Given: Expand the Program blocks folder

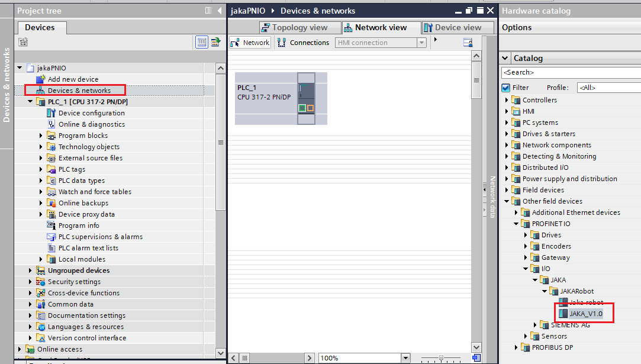Looking at the screenshot, I should [x=41, y=136].
